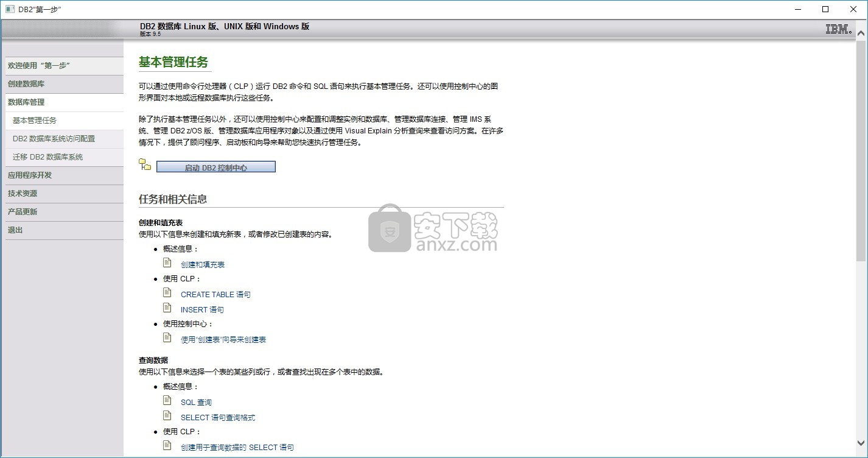
Task: Select 数据库管理 in the sidebar
Action: [65, 102]
